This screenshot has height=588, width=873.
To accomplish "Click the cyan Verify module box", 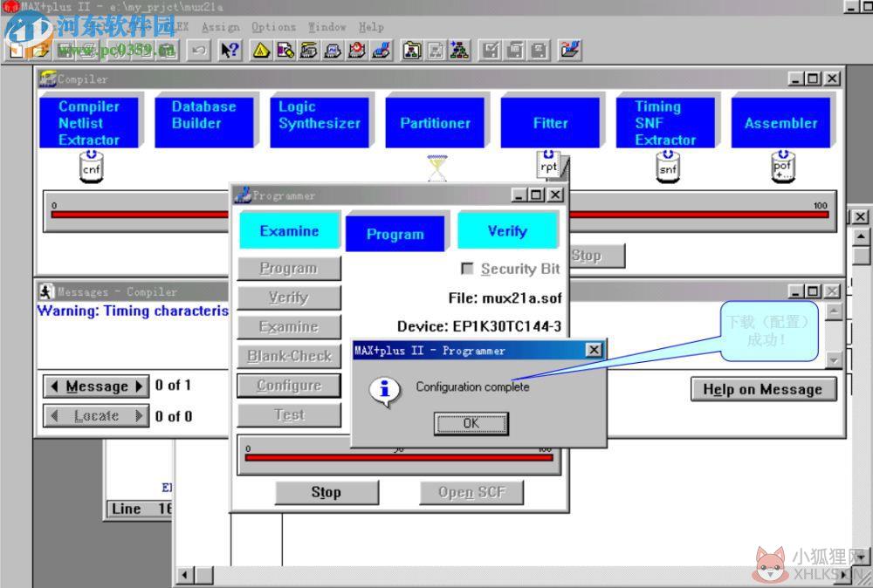I will (x=508, y=230).
